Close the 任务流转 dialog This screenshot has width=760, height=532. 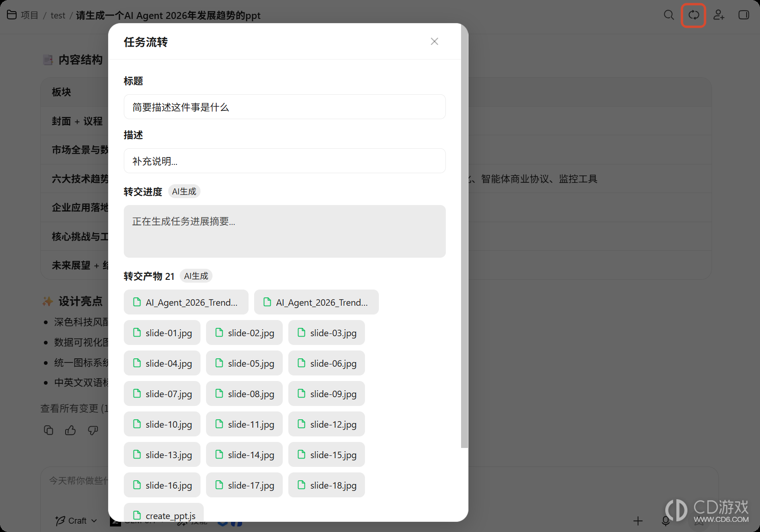[434, 42]
